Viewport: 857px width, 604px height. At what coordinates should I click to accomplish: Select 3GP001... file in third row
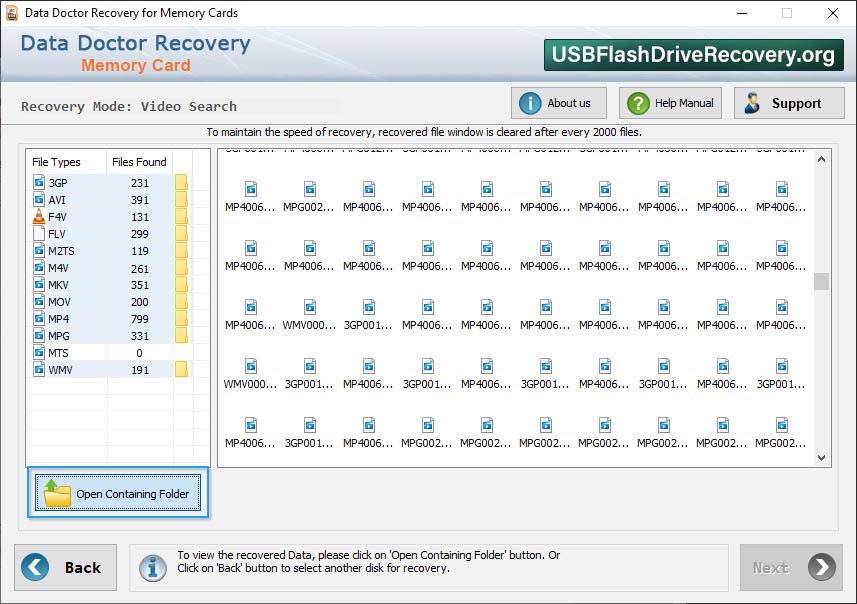point(368,315)
